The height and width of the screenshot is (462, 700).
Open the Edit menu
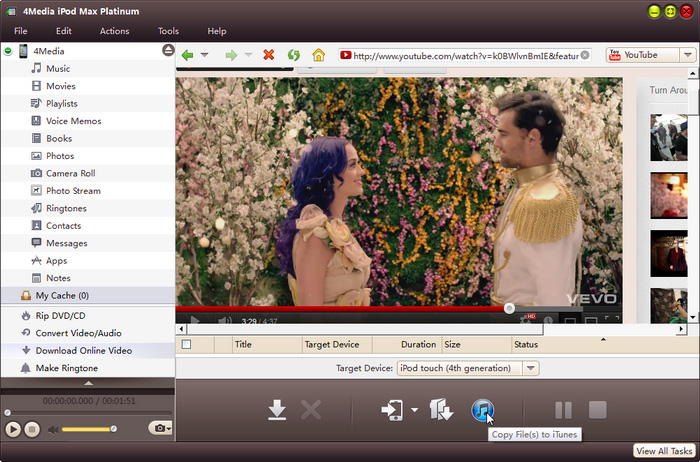63,31
